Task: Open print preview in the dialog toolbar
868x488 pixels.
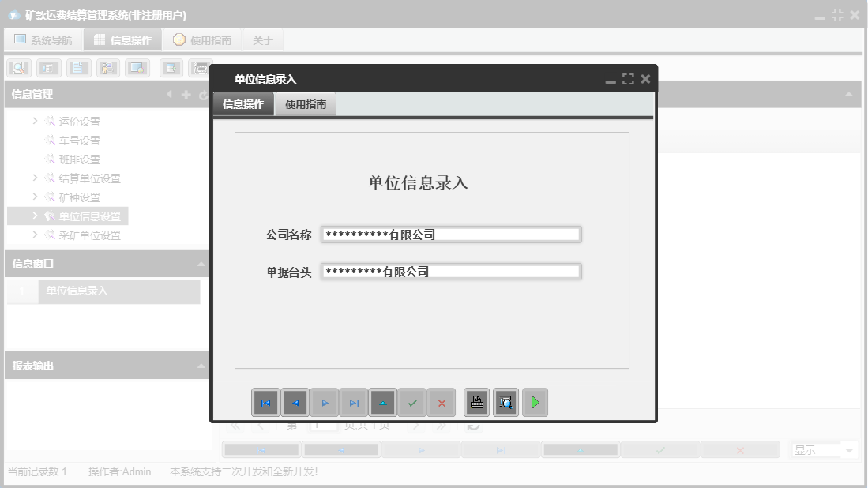Action: point(505,402)
